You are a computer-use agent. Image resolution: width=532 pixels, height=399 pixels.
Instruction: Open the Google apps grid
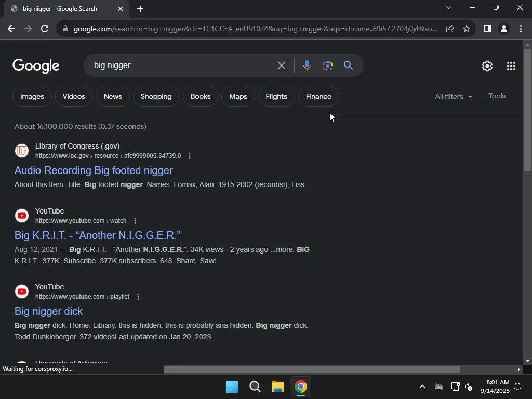511,66
